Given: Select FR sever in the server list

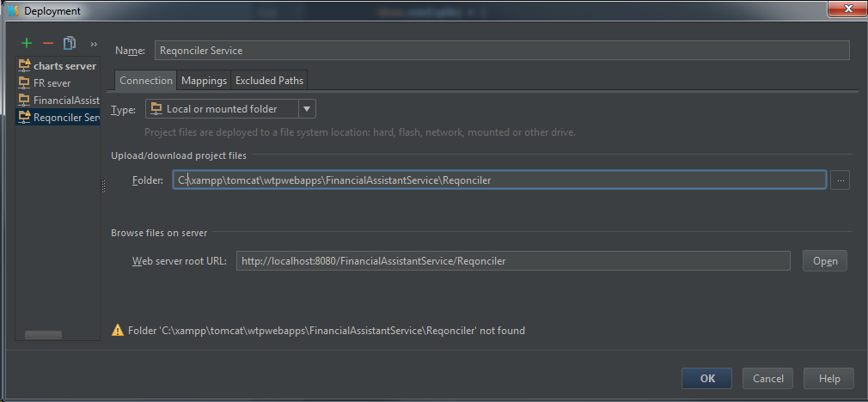Looking at the screenshot, I should click(52, 83).
